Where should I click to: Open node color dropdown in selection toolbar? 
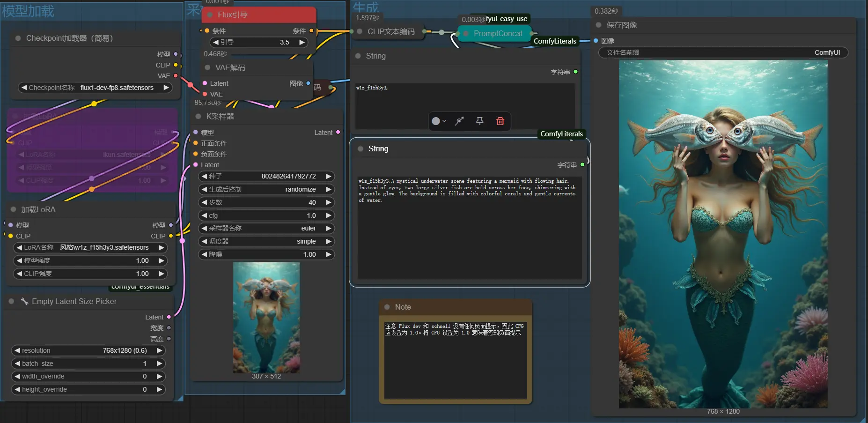(x=438, y=121)
